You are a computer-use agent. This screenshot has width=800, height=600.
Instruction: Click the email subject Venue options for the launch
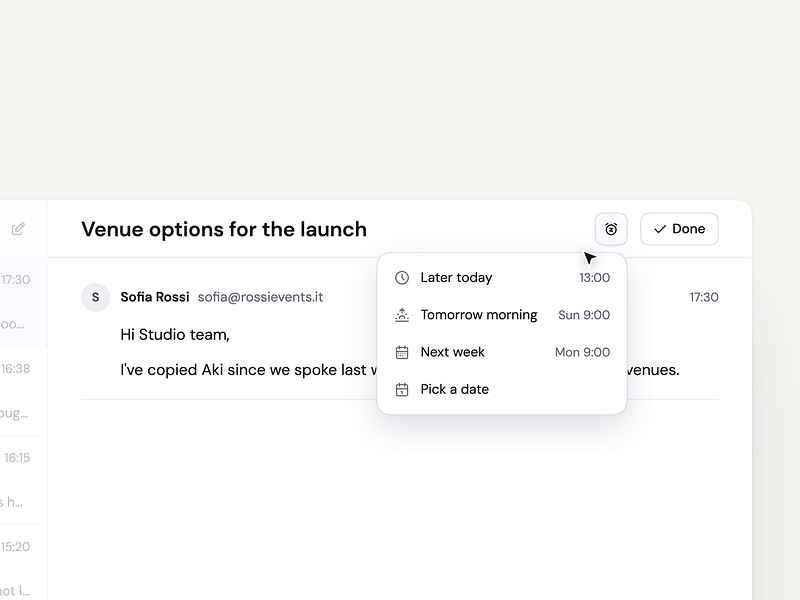click(x=224, y=229)
